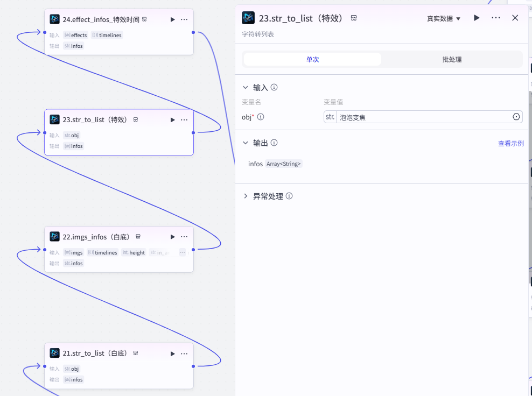The image size is (532, 396).
Task: Click the 查看示例 link
Action: 510,143
